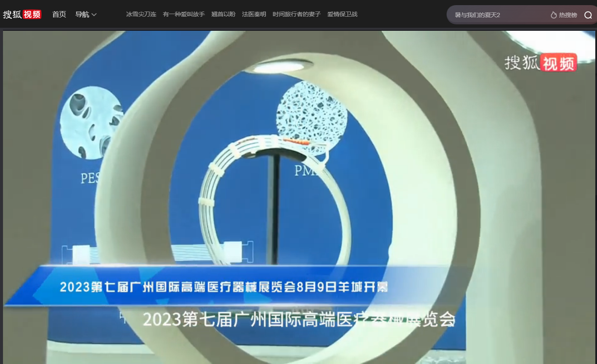This screenshot has width=597, height=364.
Task: Open the 时间旅行者的妻子 link
Action: tap(297, 15)
